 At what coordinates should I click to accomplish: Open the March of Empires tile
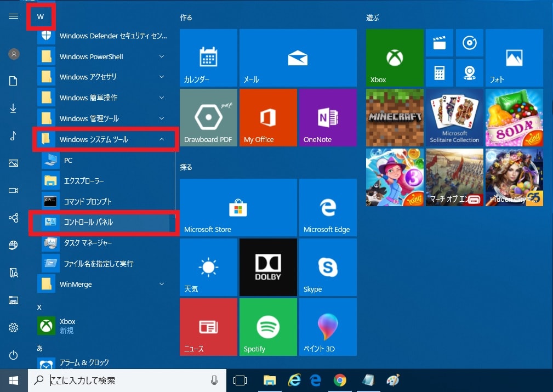click(454, 178)
